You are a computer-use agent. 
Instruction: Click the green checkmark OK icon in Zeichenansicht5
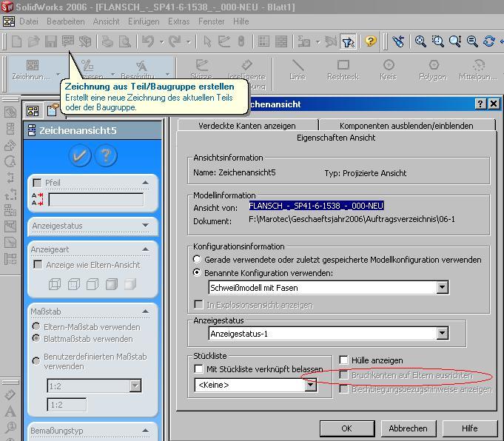click(79, 155)
